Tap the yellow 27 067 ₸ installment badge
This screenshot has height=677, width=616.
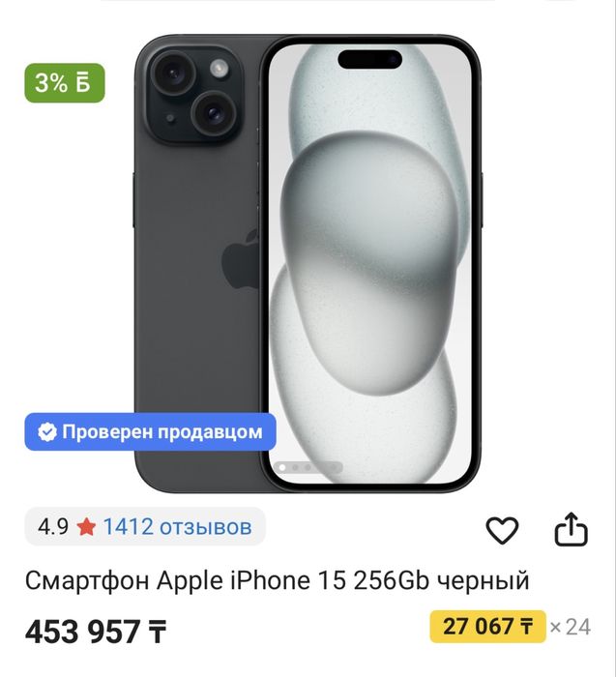(487, 627)
